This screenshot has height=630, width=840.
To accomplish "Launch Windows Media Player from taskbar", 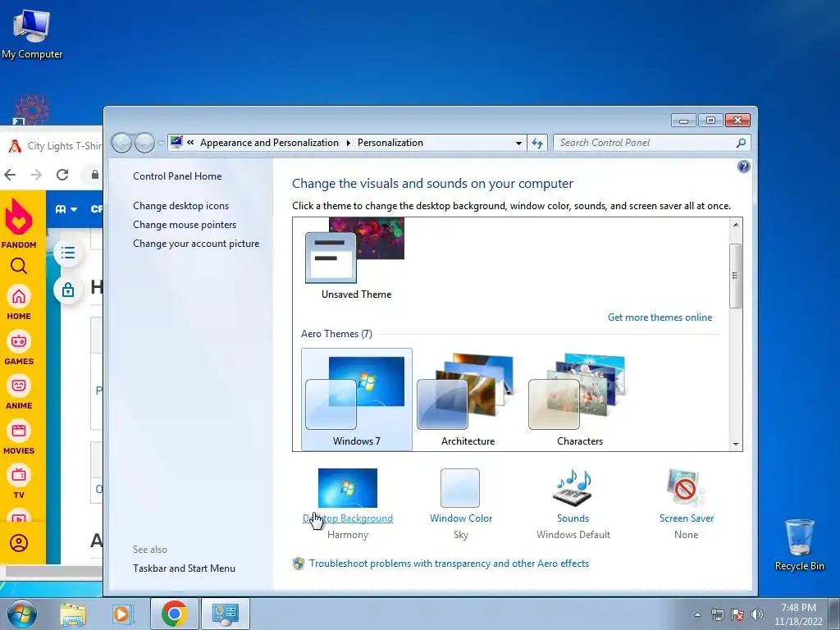I will [x=122, y=614].
